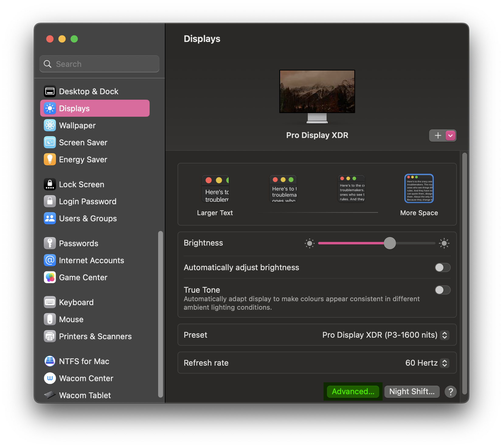Click the "Pro Display XDR" display name
This screenshot has width=503, height=448.
317,135
